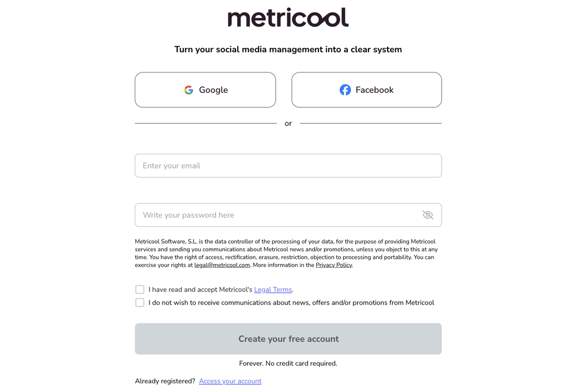Click the Create your free account button

coord(288,339)
